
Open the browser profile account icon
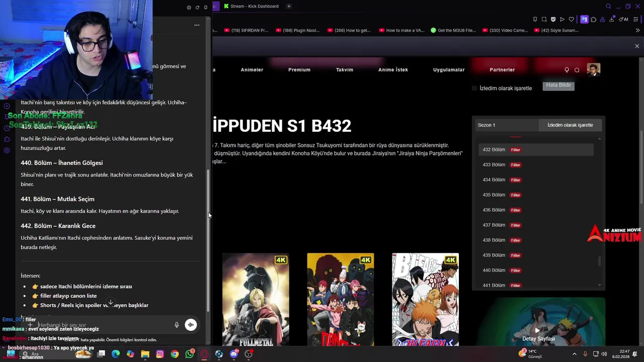pyautogui.click(x=602, y=19)
